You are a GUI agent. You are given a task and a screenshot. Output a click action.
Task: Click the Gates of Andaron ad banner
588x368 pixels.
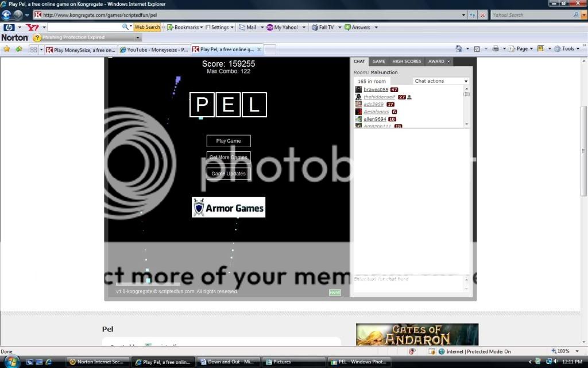(417, 335)
